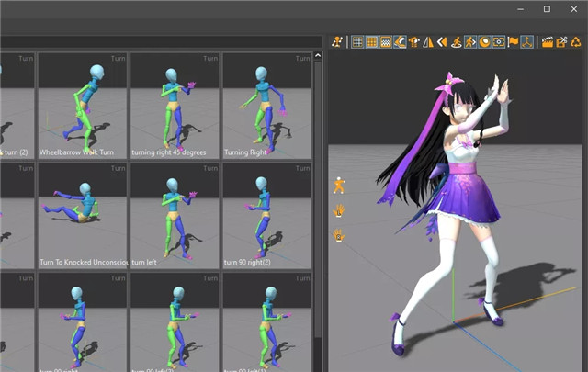Choose the turning right 45 degrees animation
The width and height of the screenshot is (588, 372).
(175, 105)
